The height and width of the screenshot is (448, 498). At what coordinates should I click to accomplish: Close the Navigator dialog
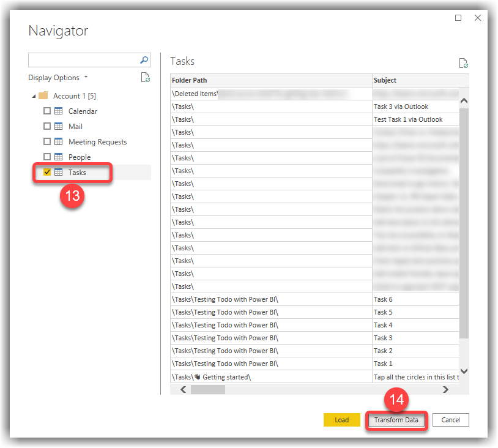pos(478,18)
